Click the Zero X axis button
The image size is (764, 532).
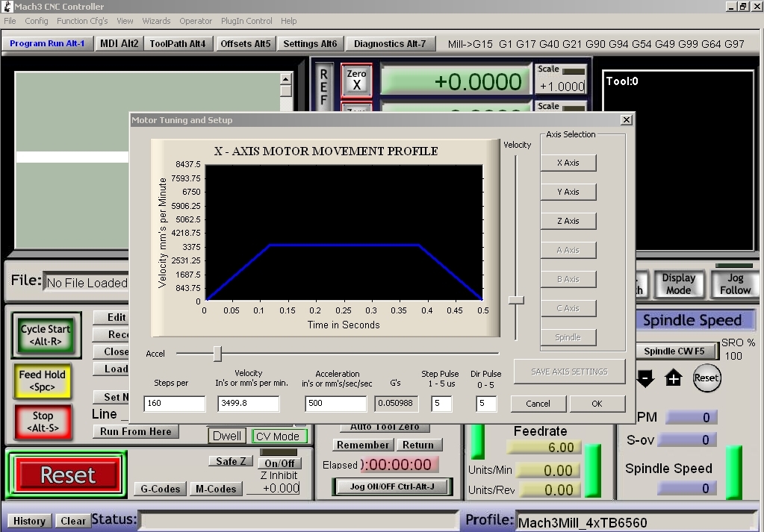tap(356, 80)
